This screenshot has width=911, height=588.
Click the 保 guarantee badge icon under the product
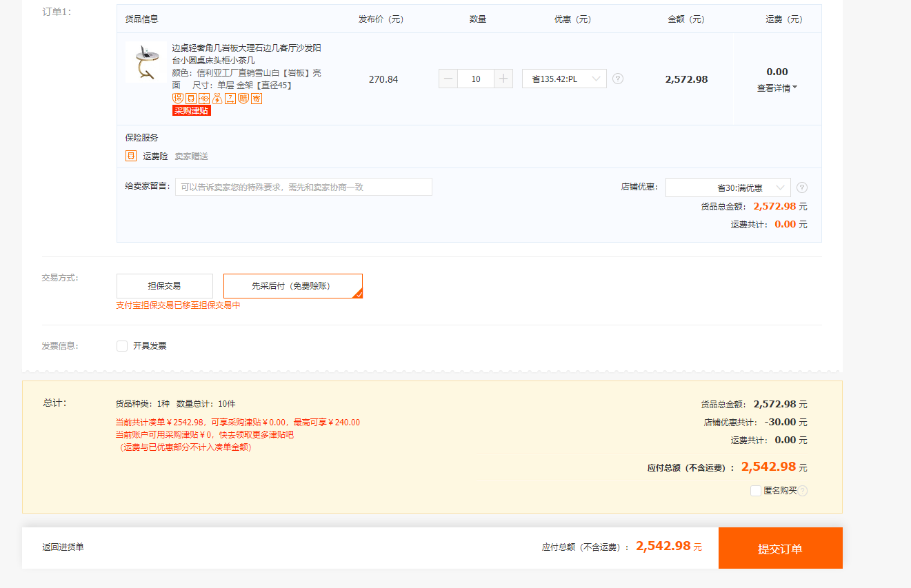177,99
